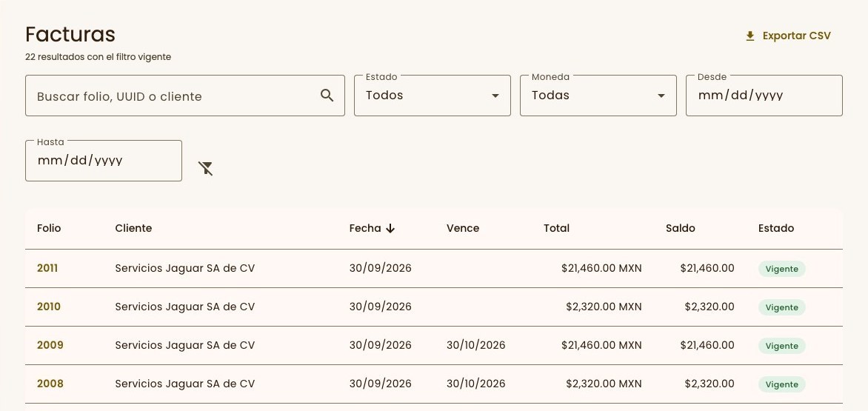
Task: Focus the folio, UUID or client search field
Action: (x=185, y=96)
